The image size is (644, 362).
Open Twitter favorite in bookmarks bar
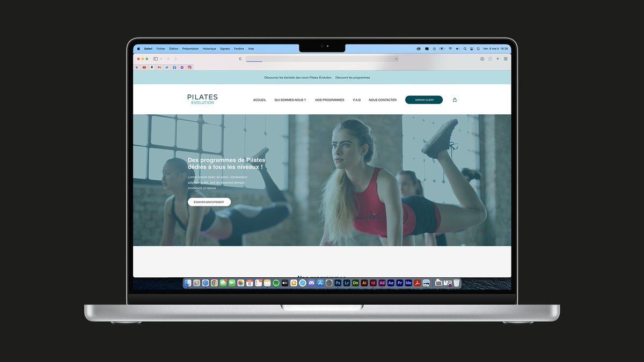tap(167, 68)
